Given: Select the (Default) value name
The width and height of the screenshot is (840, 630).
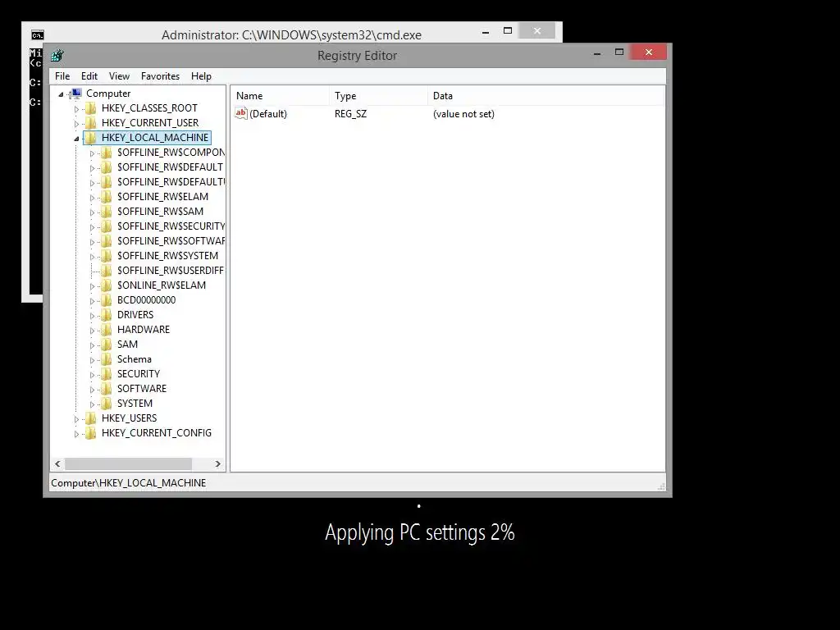Looking at the screenshot, I should click(268, 113).
